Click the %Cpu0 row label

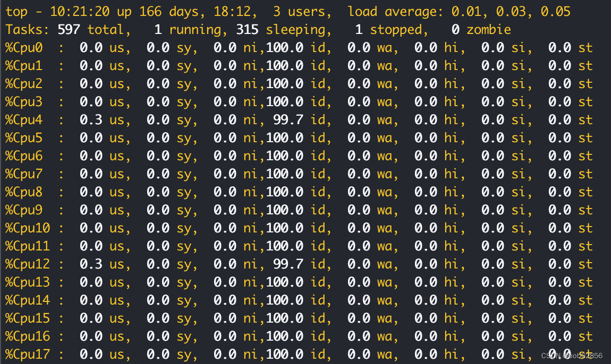click(x=24, y=48)
